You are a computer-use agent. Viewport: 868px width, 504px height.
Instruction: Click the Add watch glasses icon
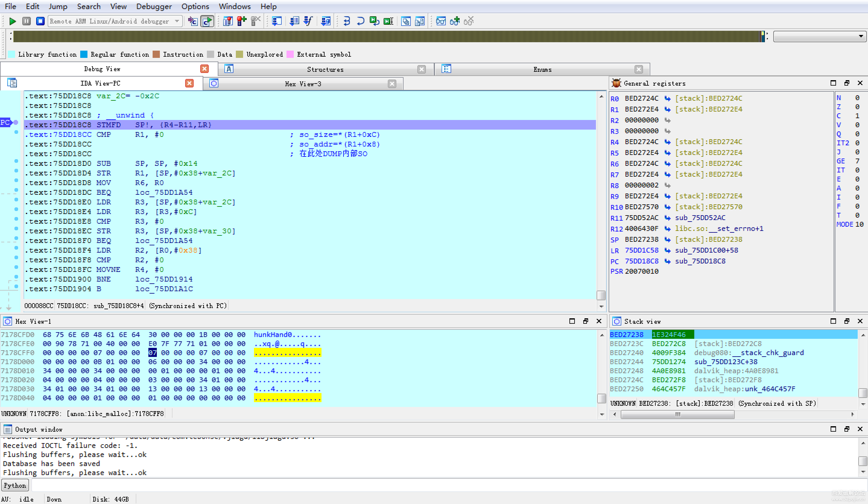(x=455, y=21)
